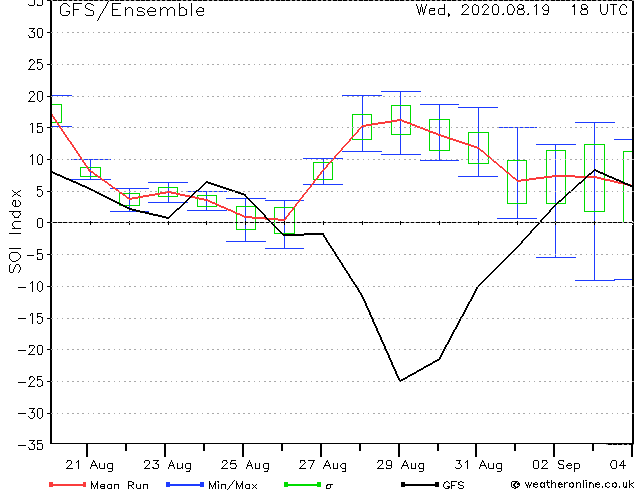The width and height of the screenshot is (634, 490).
Task: Click the green sigma legend line
Action: click(302, 484)
